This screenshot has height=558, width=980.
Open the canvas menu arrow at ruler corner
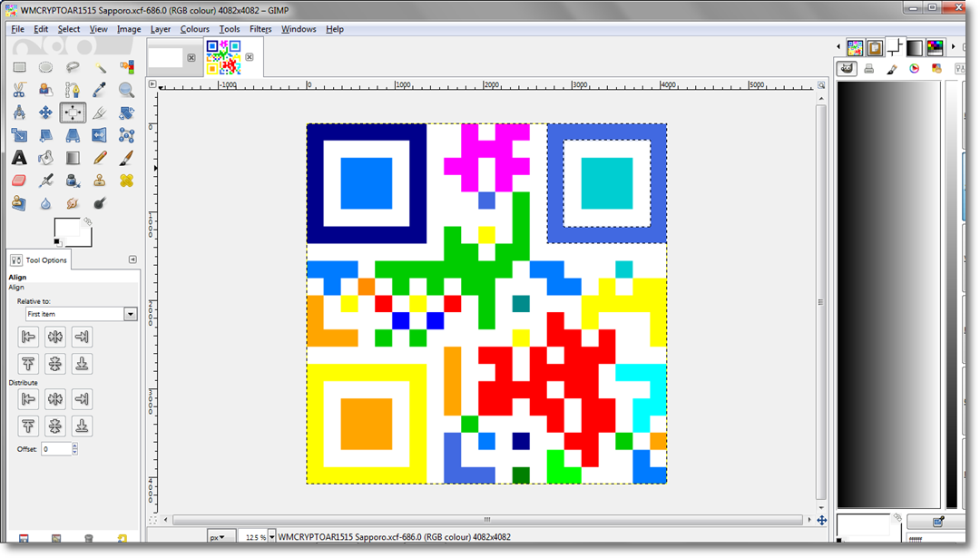[152, 83]
